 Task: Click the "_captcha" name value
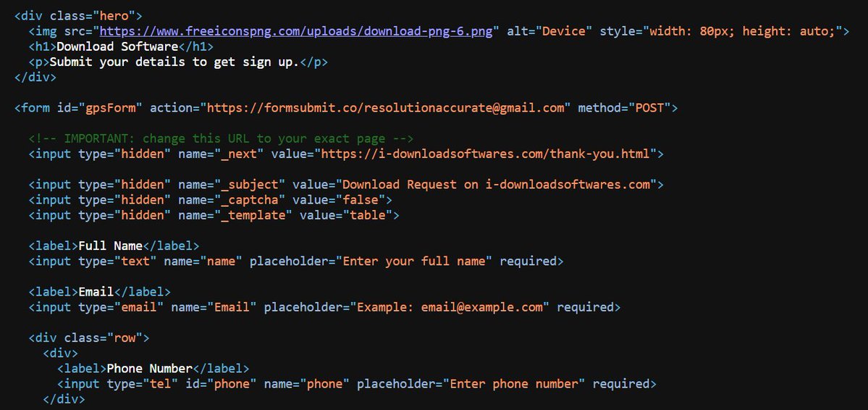point(250,199)
